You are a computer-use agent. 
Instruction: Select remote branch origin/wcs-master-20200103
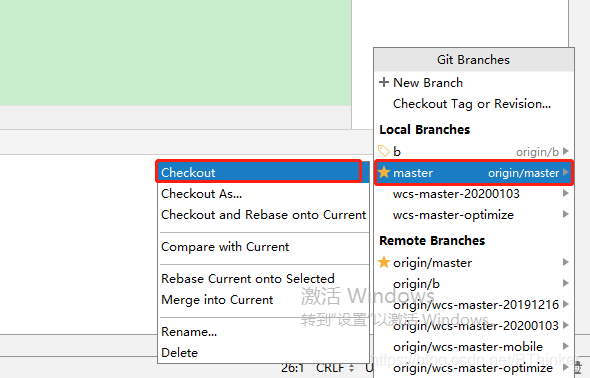click(474, 326)
